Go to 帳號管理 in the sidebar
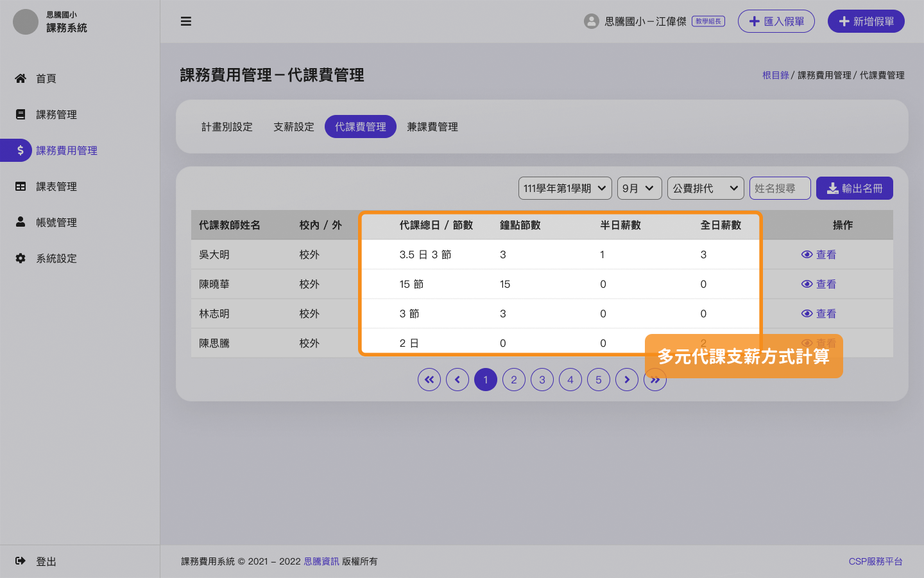 (x=56, y=222)
